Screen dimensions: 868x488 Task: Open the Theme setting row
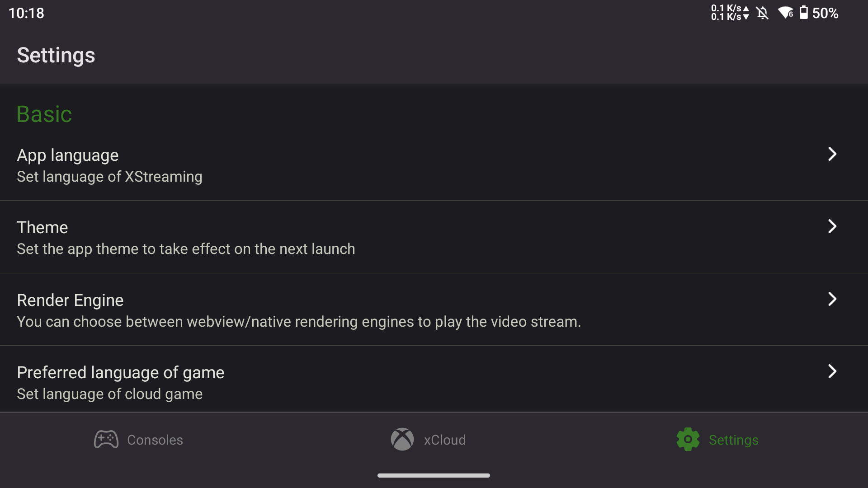point(434,237)
